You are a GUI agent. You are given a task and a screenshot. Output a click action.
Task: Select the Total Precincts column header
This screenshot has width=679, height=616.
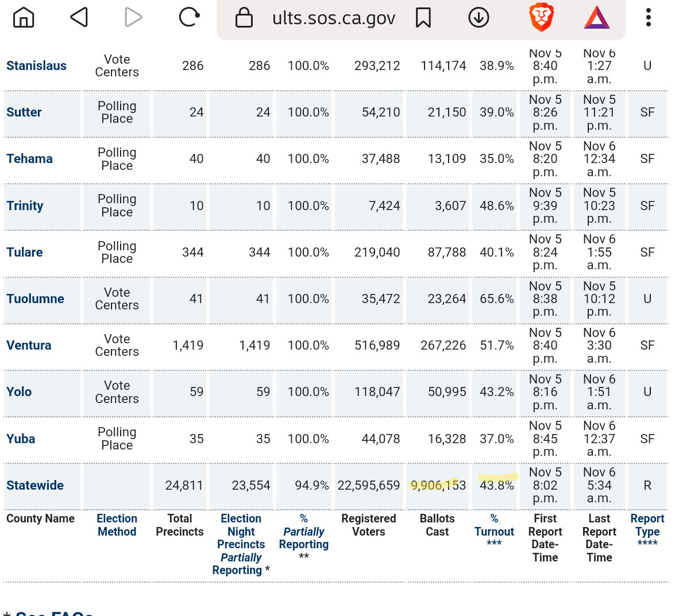coord(180,525)
